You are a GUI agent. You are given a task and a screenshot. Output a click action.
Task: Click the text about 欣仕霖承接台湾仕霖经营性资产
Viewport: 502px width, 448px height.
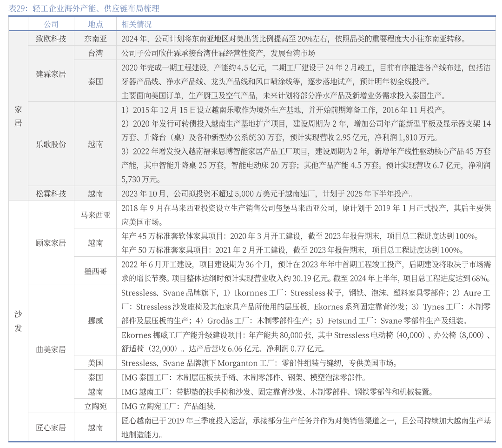[218, 53]
